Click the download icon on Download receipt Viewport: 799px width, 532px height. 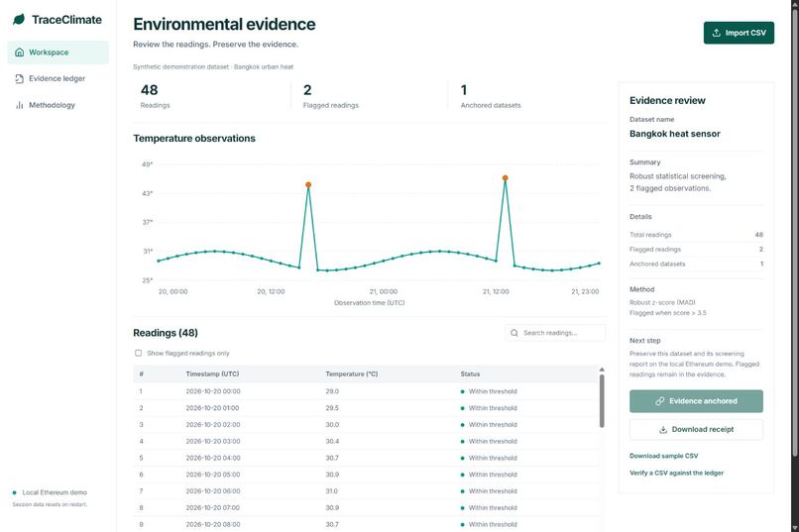click(663, 430)
